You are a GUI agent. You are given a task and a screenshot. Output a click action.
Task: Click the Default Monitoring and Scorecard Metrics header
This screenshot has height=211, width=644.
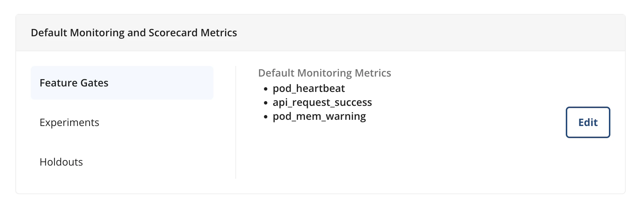(x=134, y=32)
